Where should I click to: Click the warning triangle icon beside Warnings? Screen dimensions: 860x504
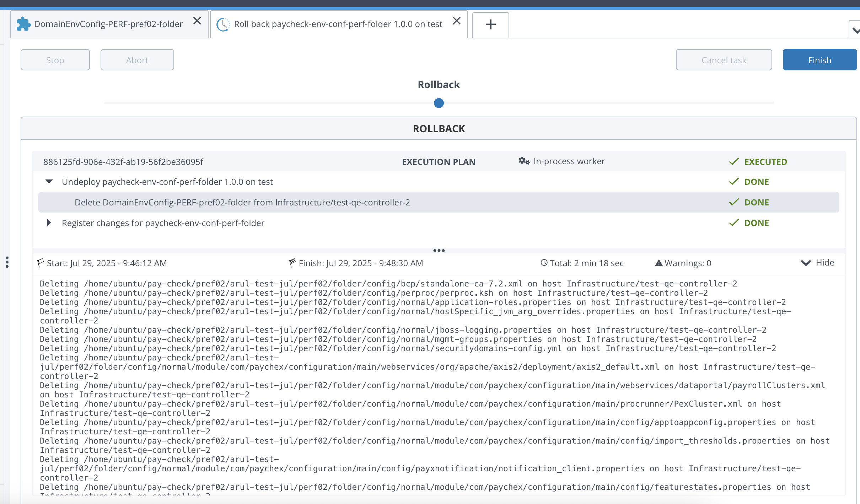659,263
